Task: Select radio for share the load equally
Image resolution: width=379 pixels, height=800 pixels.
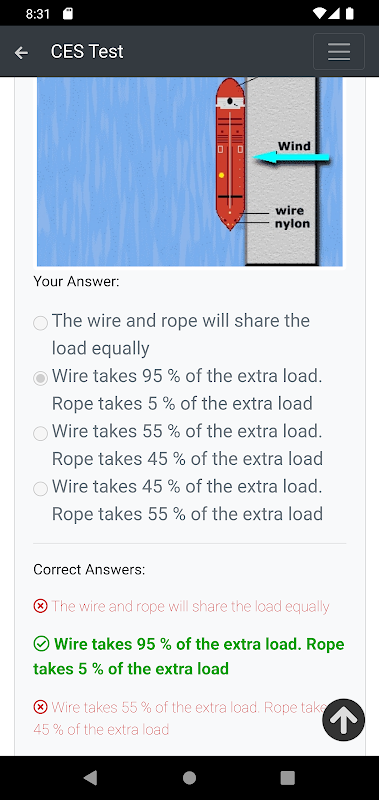Action: pyautogui.click(x=40, y=323)
